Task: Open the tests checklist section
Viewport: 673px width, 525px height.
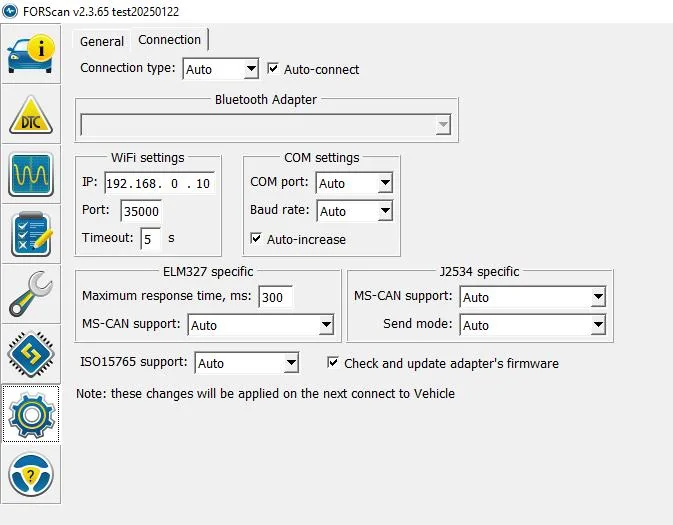Action: coord(31,234)
